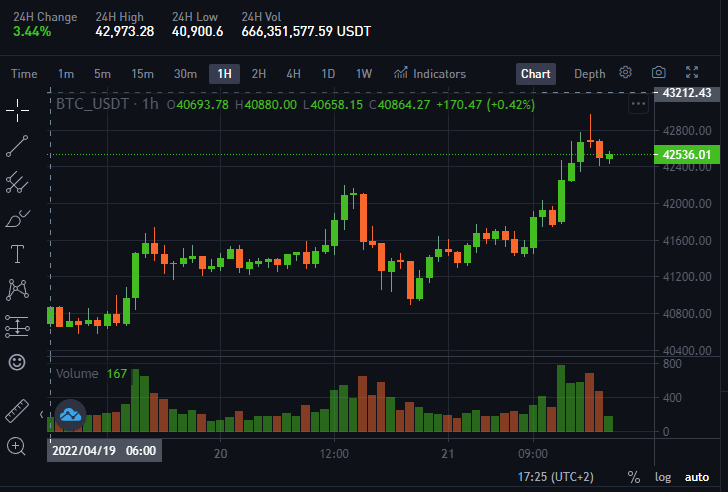Enter fullscreen chart mode

tap(692, 72)
